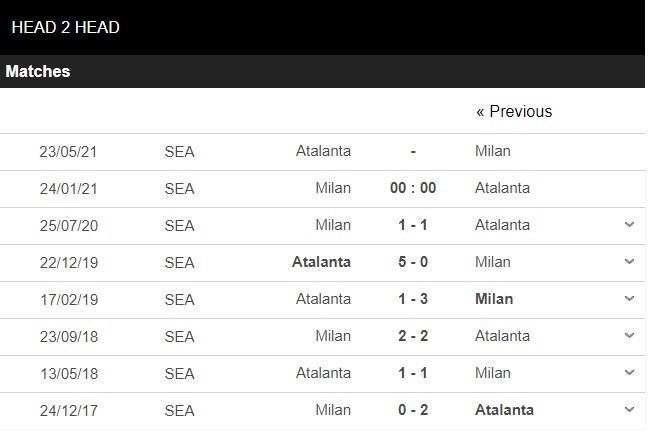This screenshot has width=653, height=431.
Task: Click bold Milan winner on 17/02/19
Action: pos(494,299)
